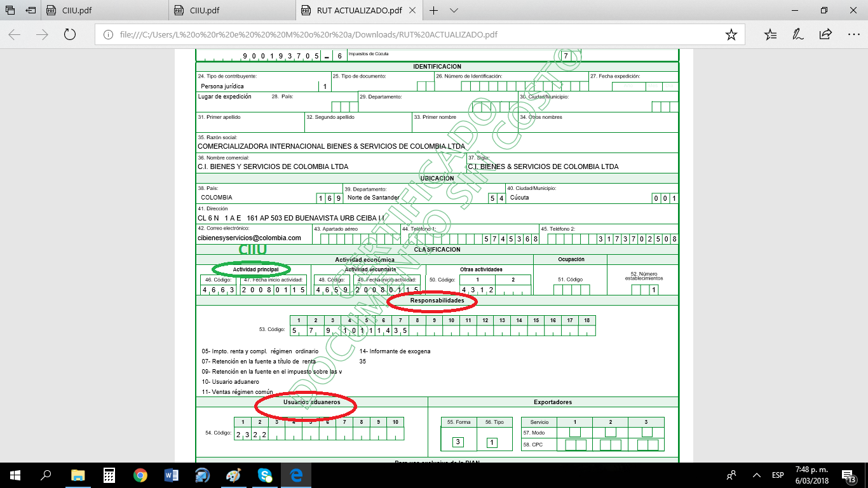Click the site information icon in address bar

click(x=108, y=34)
